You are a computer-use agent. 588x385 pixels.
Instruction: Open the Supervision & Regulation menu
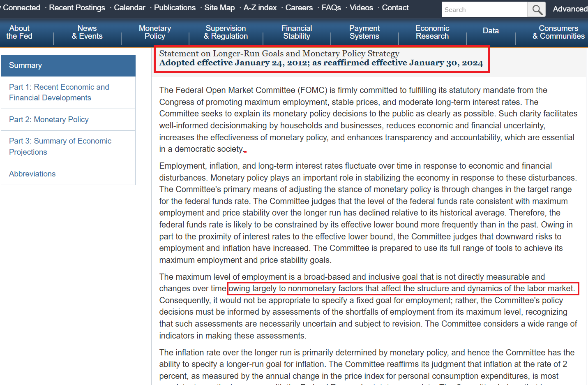[226, 32]
